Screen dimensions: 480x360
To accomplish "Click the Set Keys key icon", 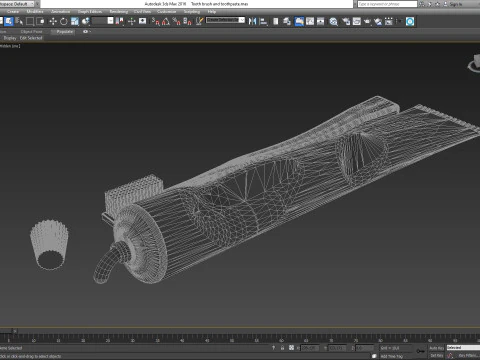I will click(x=421, y=351).
